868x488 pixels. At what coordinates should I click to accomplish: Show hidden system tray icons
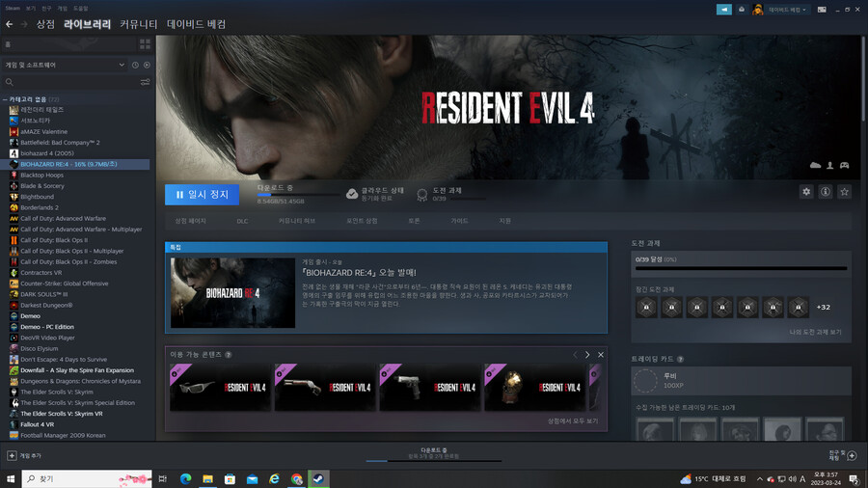[x=760, y=479]
